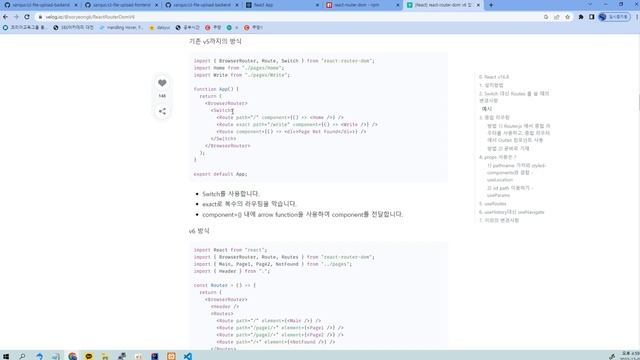
Task: Click the 'const Router' code line
Action: pos(224,285)
